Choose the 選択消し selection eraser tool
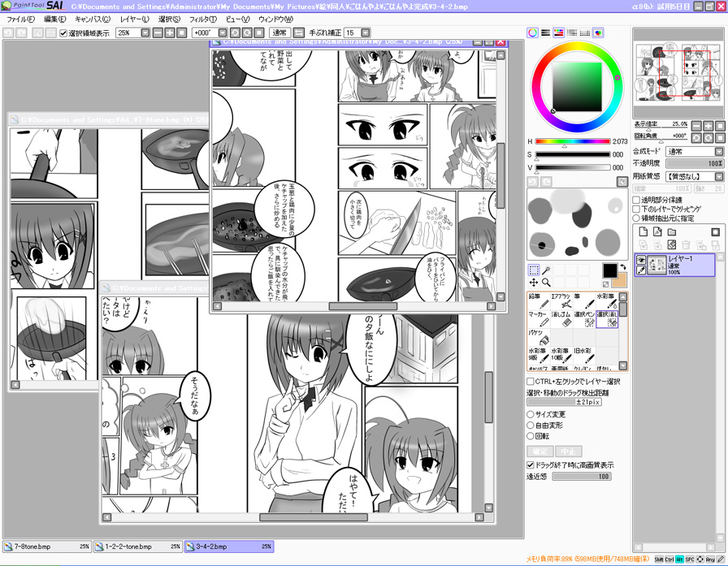This screenshot has height=566, width=728. (606, 319)
